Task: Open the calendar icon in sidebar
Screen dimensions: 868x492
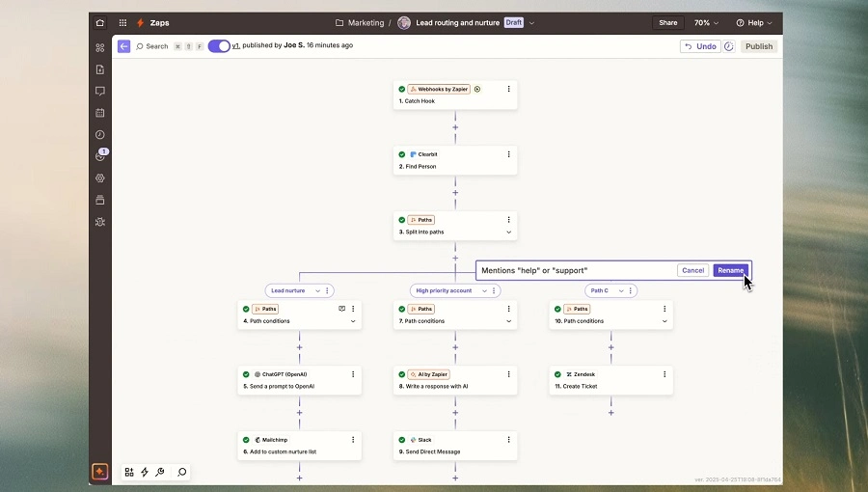Action: pyautogui.click(x=99, y=113)
